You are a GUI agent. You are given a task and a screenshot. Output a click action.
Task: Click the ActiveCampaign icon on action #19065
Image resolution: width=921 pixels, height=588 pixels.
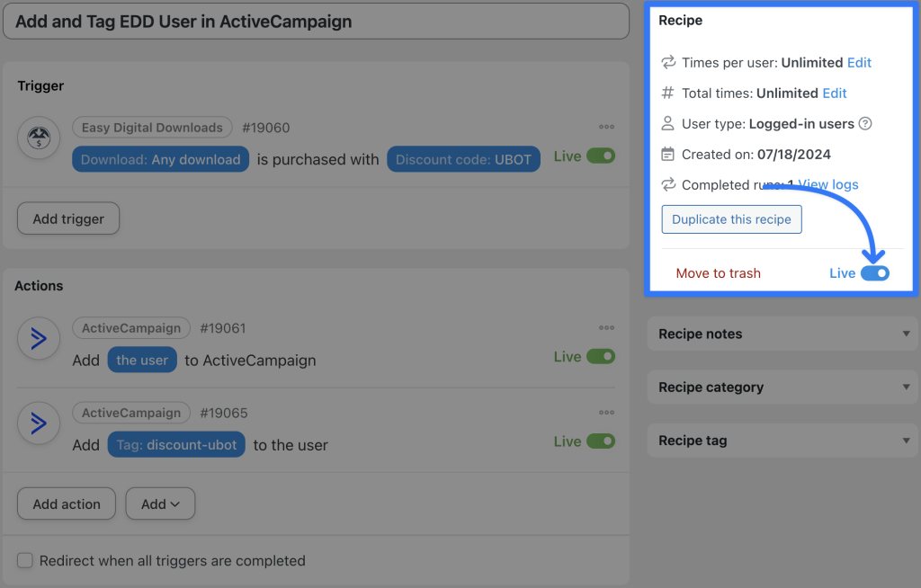(x=38, y=423)
